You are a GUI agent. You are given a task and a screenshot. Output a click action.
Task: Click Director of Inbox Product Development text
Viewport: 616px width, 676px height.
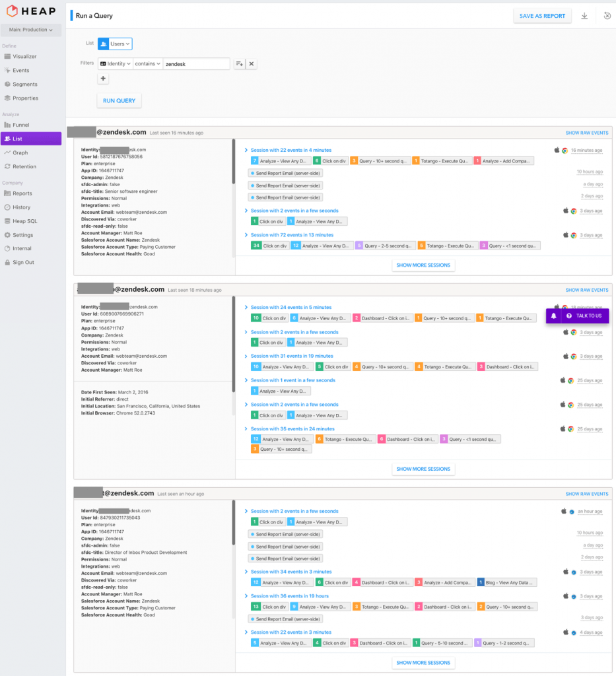point(146,553)
